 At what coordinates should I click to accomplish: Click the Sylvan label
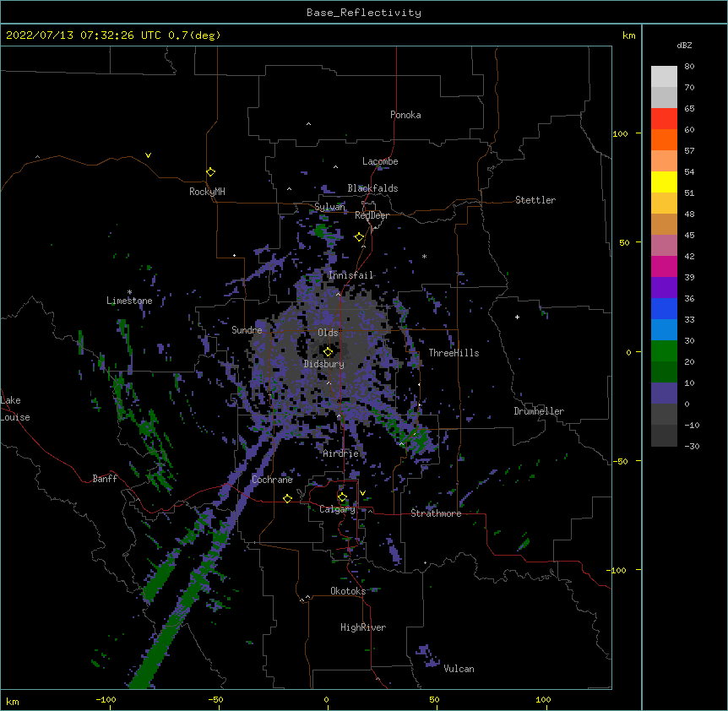pyautogui.click(x=329, y=207)
